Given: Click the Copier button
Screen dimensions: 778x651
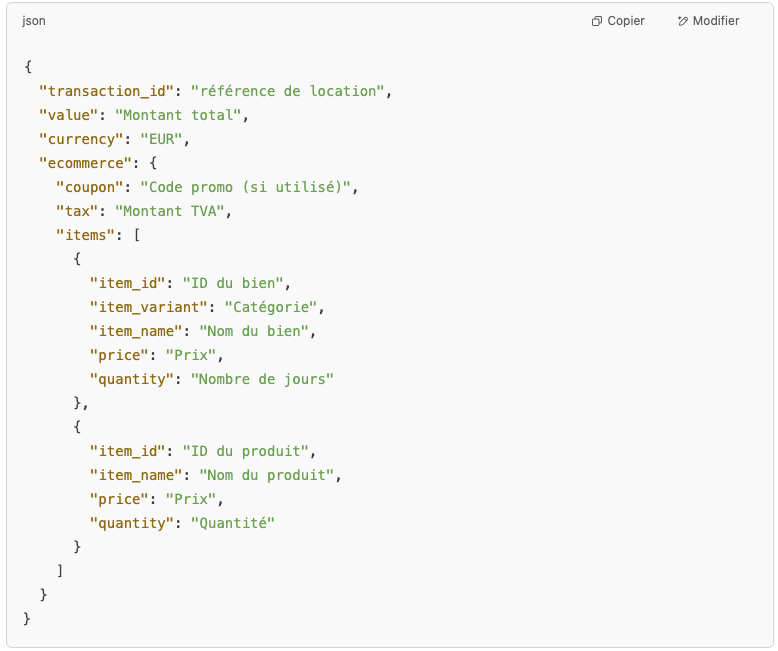Looking at the screenshot, I should pos(618,21).
